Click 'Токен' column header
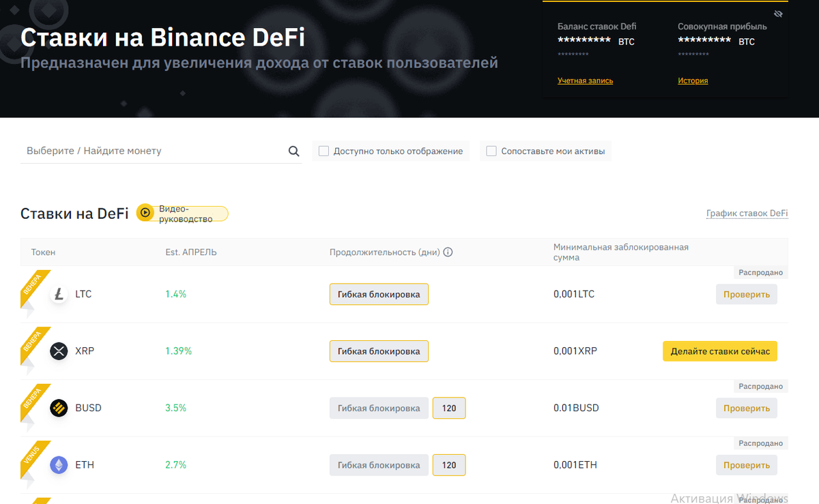The height and width of the screenshot is (504, 819). point(43,252)
